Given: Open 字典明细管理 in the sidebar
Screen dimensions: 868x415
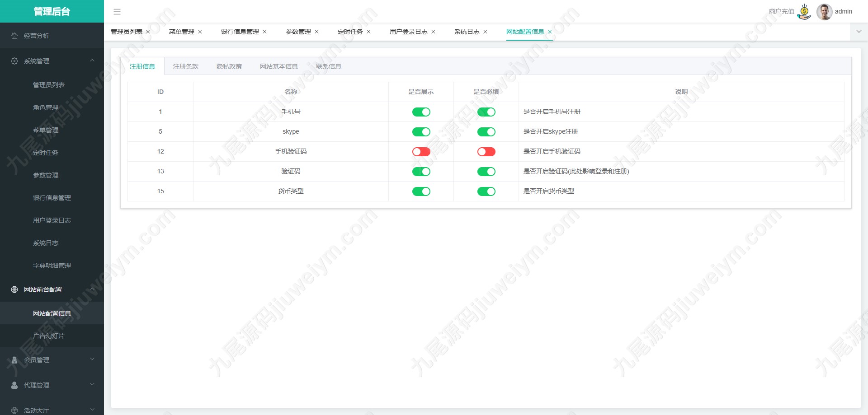Looking at the screenshot, I should coord(52,266).
